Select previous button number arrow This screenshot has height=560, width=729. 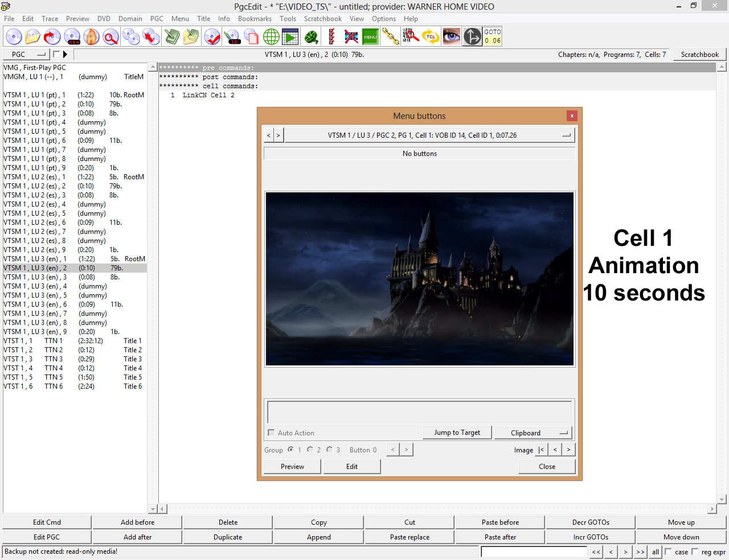point(392,450)
